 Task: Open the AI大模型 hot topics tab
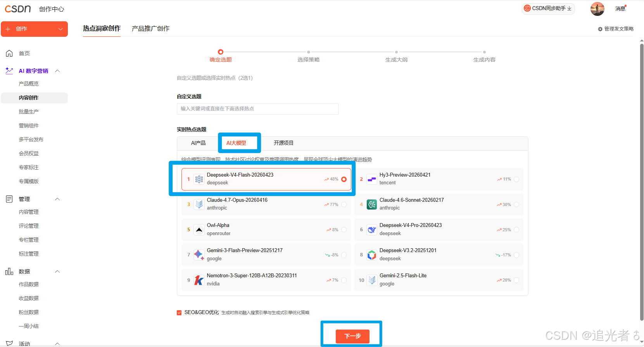pos(236,143)
